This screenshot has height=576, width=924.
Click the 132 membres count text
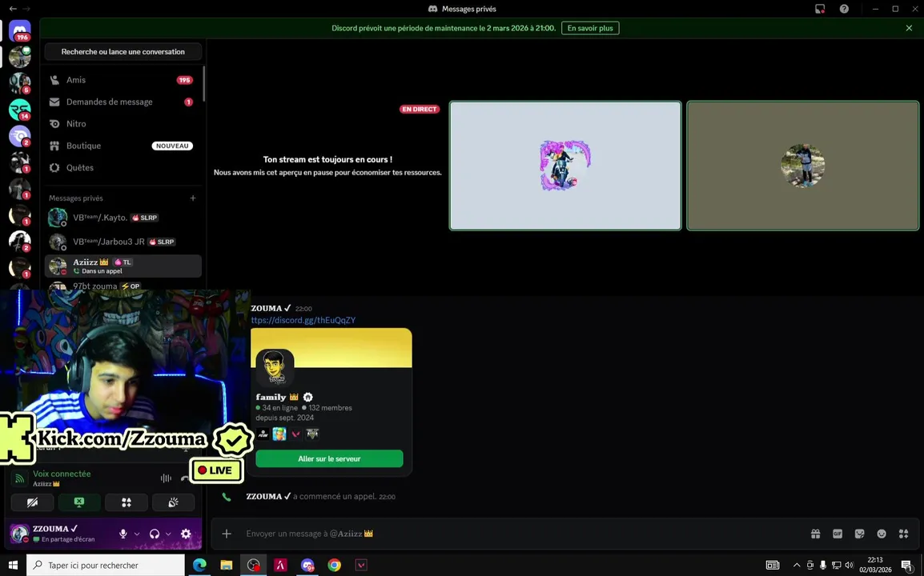coord(330,407)
